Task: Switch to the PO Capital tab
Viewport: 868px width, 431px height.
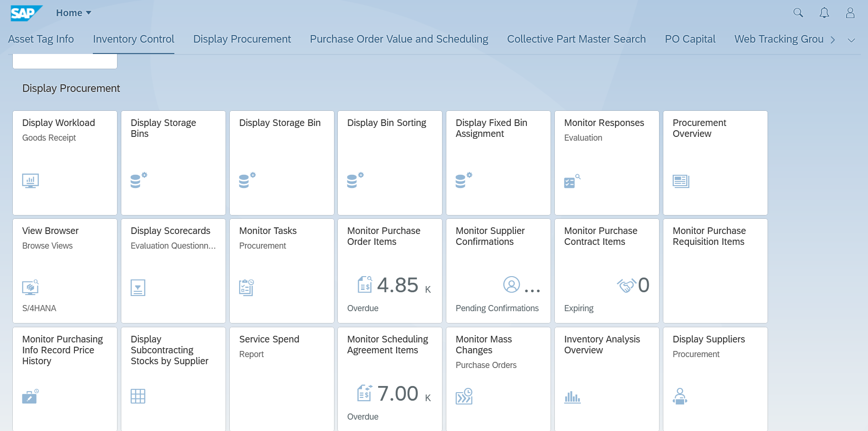Action: (x=690, y=39)
